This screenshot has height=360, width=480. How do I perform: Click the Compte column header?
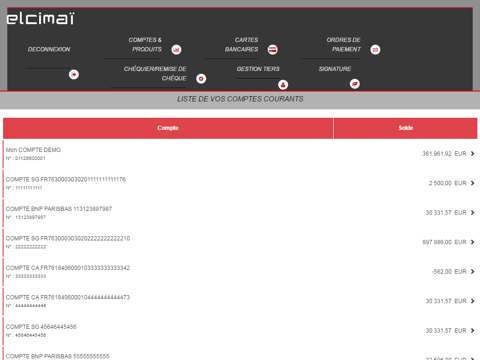pos(168,128)
